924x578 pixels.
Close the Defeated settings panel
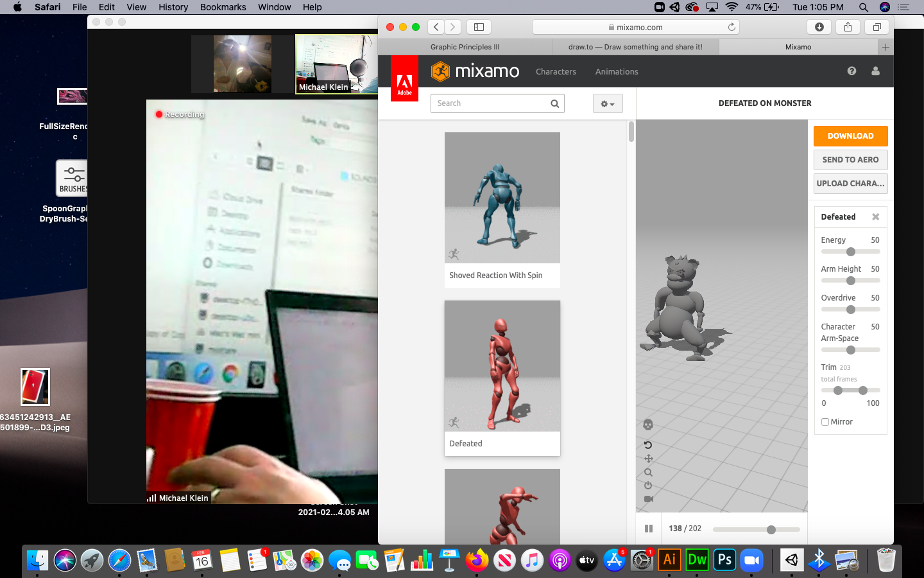(875, 217)
